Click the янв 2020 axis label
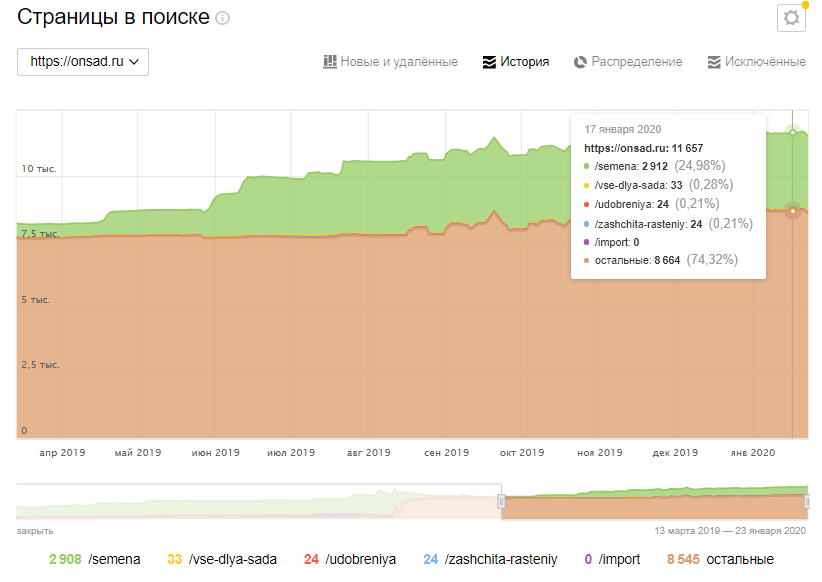Viewport: 822px width, 582px height. coord(753,452)
